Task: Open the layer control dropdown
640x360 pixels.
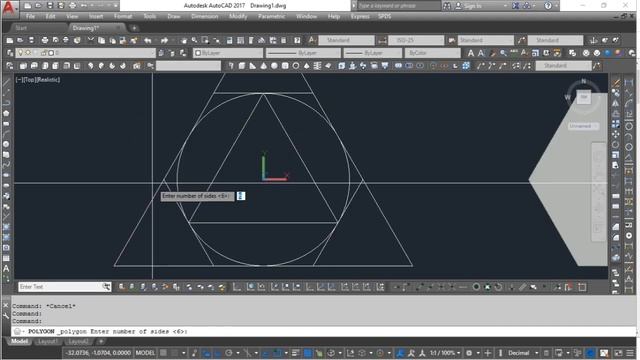Action: pos(85,53)
